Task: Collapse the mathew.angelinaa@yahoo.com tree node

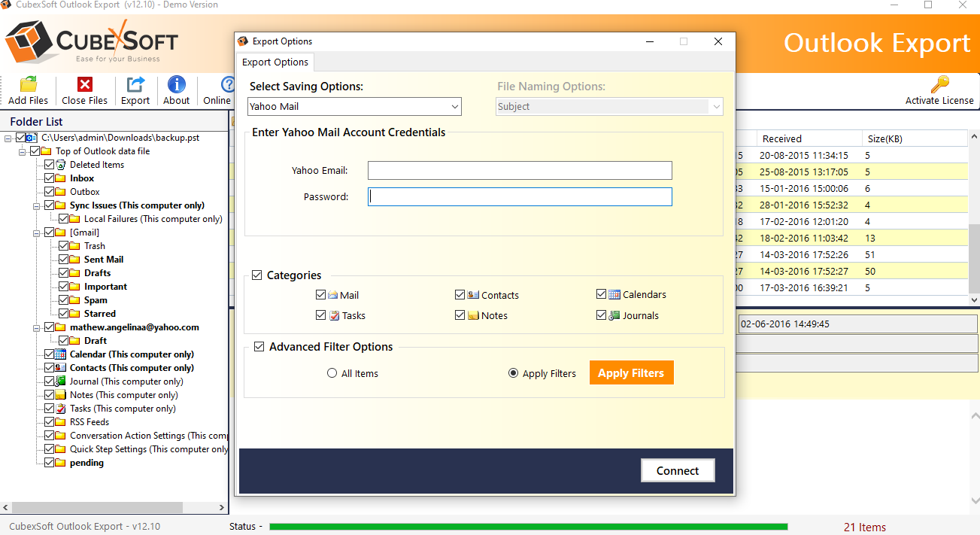Action: click(37, 327)
